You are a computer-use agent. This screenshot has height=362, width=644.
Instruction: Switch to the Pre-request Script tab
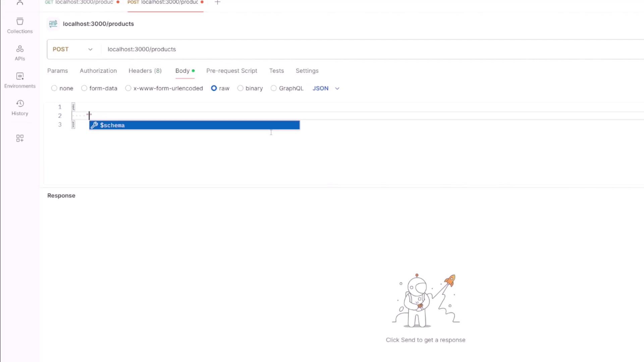pos(231,71)
